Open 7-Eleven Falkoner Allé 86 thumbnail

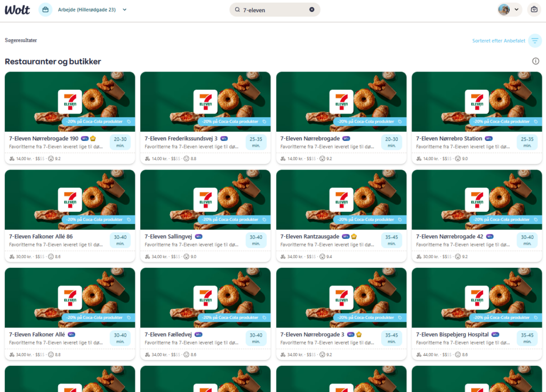(x=70, y=199)
